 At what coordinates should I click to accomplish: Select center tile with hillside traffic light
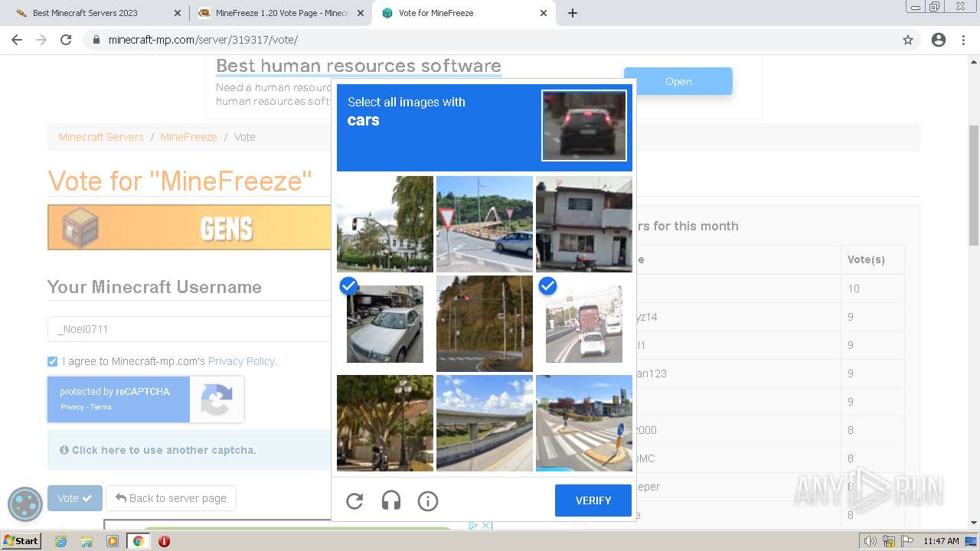pyautogui.click(x=485, y=324)
